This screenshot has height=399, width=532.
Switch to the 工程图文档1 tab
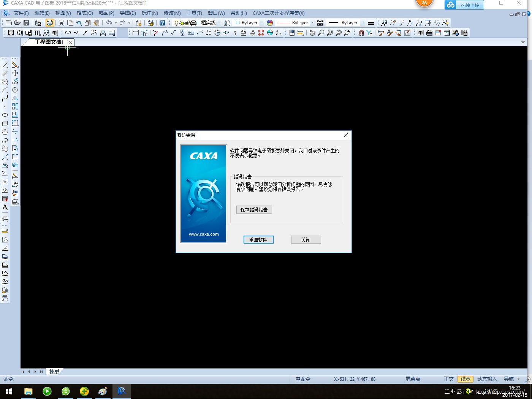pyautogui.click(x=49, y=42)
